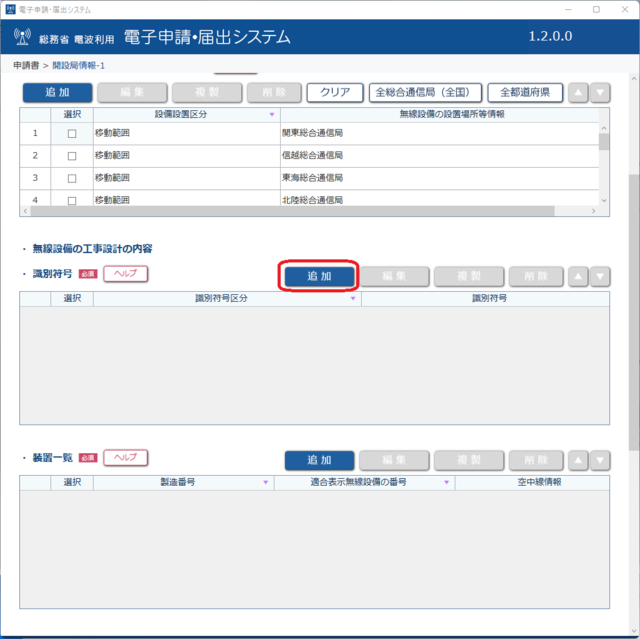Image resolution: width=640 pixels, height=639 pixels.
Task: Click the 関東総合通信局 cell
Action: [x=440, y=133]
